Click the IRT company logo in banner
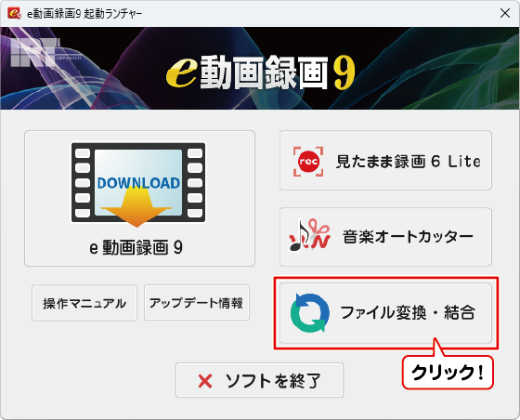The width and height of the screenshot is (520, 420). [35, 52]
